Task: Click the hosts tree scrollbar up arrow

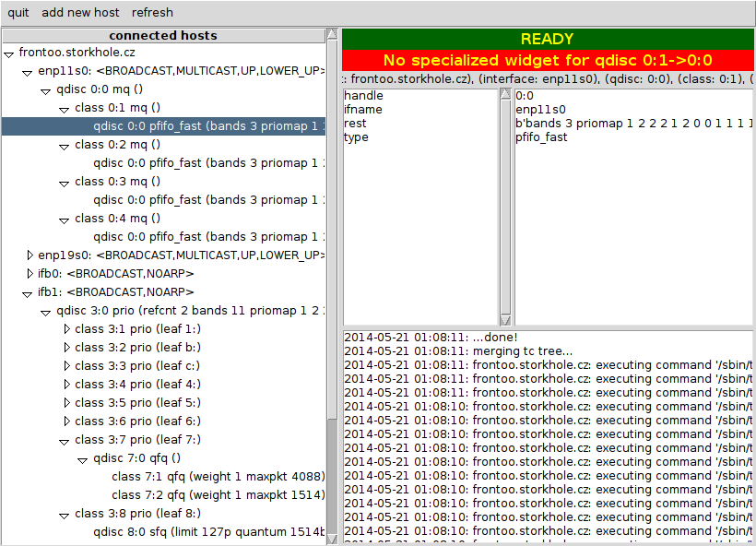Action: (332, 34)
